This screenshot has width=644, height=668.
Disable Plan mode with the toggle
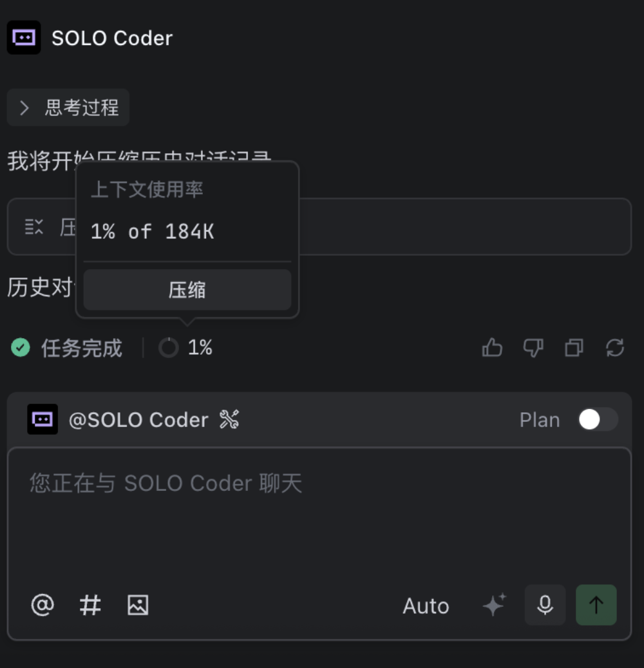pos(596,419)
